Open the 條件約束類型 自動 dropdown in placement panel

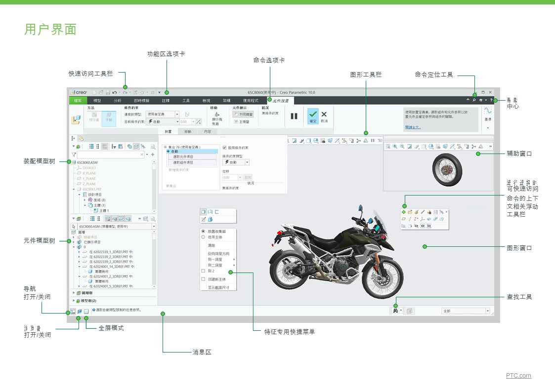pos(236,162)
